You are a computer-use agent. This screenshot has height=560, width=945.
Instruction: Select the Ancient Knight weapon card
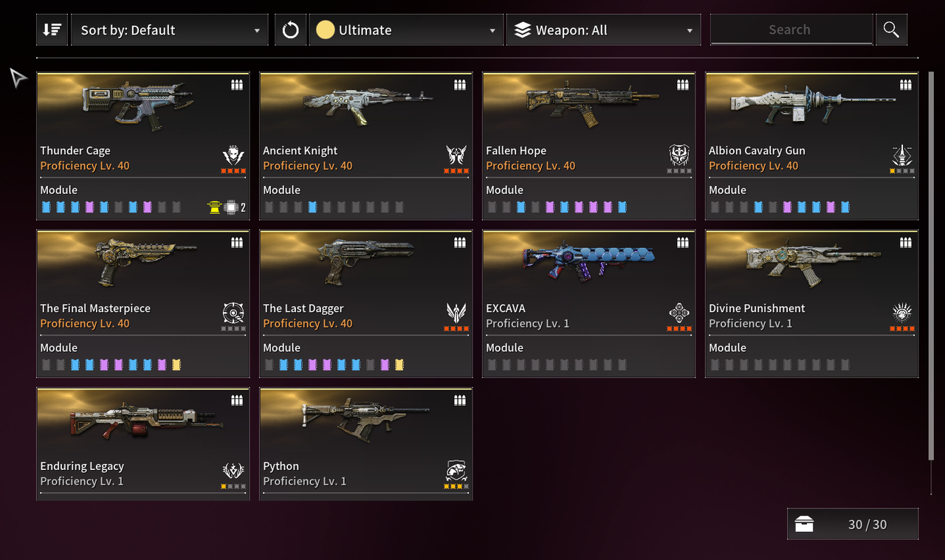point(365,146)
